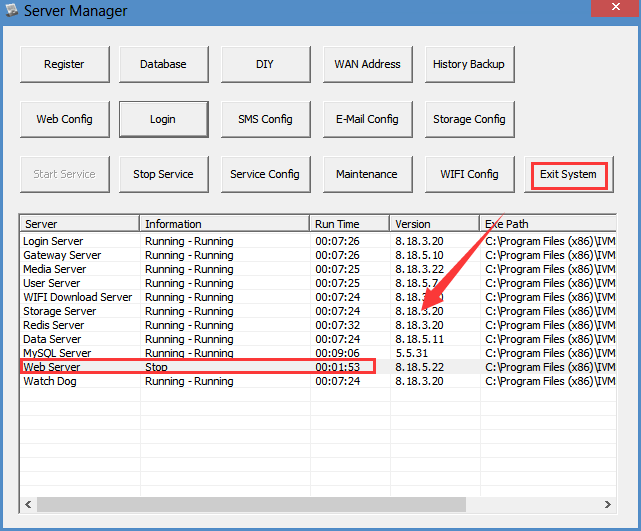The width and height of the screenshot is (641, 531).
Task: Select the WIFI Download Server row
Action: coord(318,297)
